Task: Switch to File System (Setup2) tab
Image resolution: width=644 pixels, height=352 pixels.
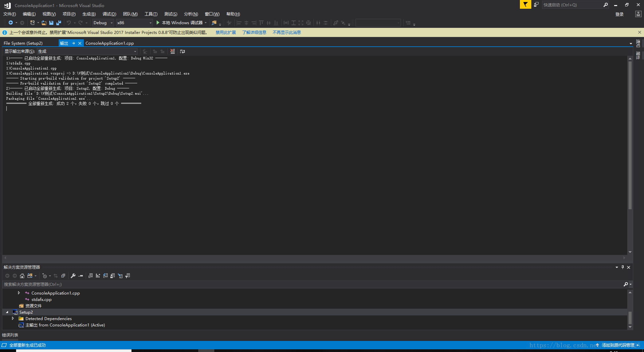Action: coord(23,43)
